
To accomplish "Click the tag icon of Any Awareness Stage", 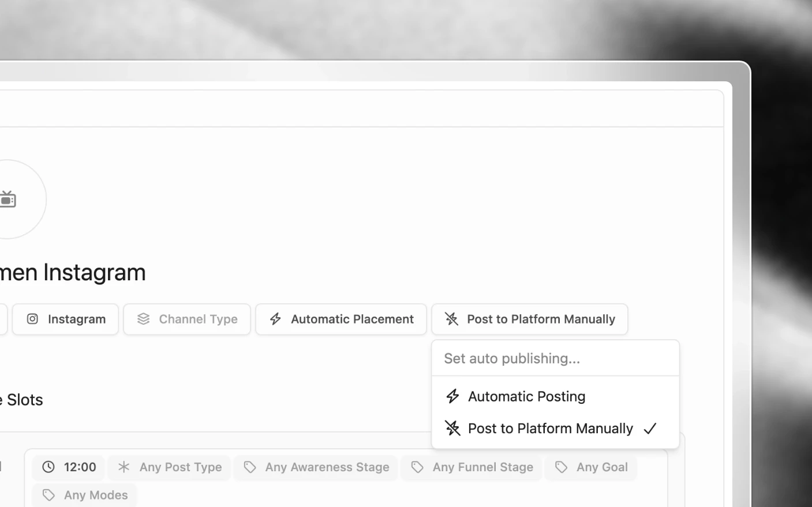I will point(250,467).
